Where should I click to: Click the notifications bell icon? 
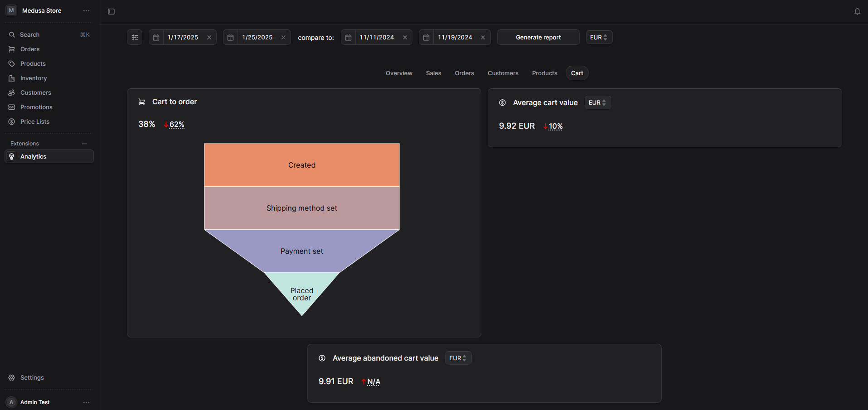point(857,12)
